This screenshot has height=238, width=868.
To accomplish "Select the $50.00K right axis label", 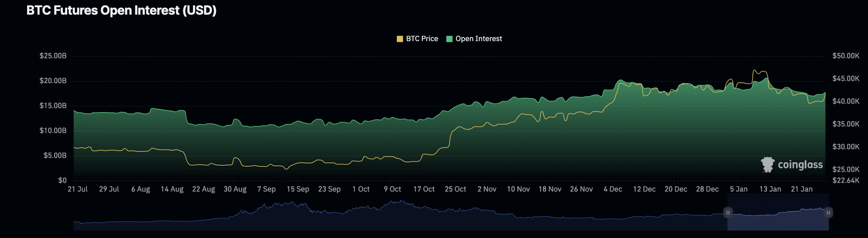I will click(846, 56).
